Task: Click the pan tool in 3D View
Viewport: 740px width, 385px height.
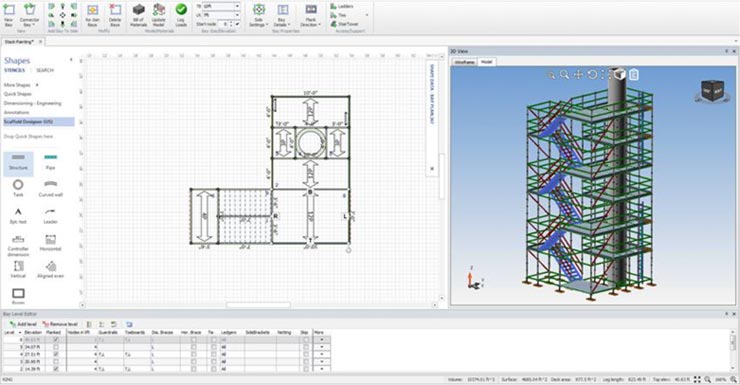Action: (x=578, y=75)
